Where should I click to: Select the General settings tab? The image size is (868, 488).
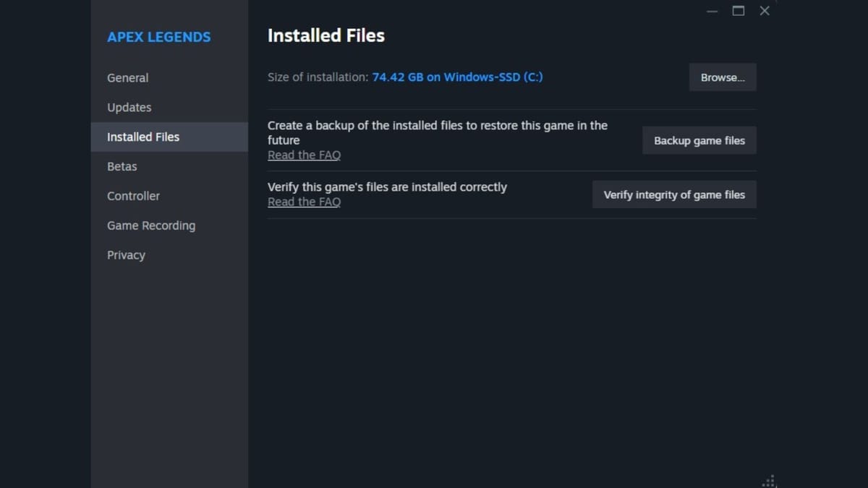pos(128,77)
